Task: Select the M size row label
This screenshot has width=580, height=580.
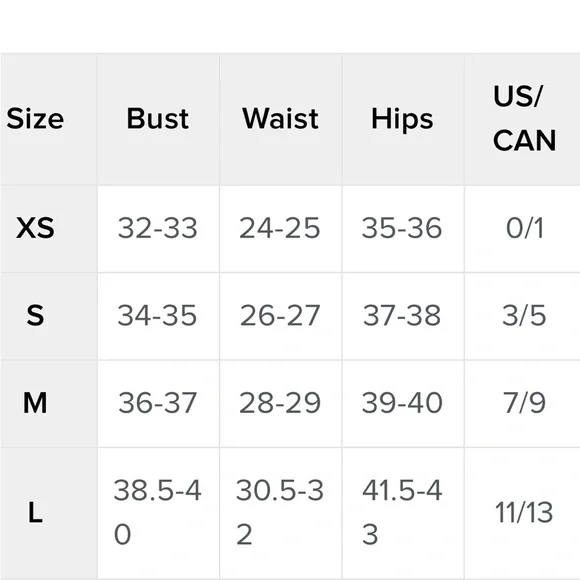Action: [35, 403]
